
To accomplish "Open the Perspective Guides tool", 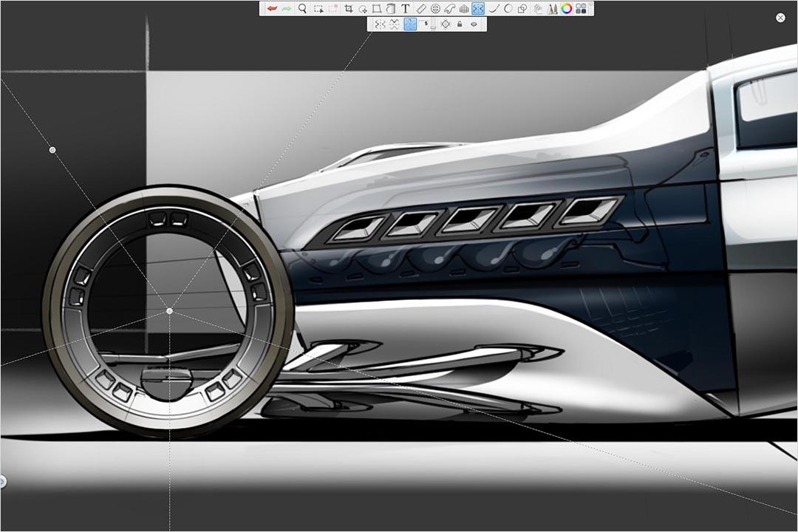I will click(x=463, y=7).
